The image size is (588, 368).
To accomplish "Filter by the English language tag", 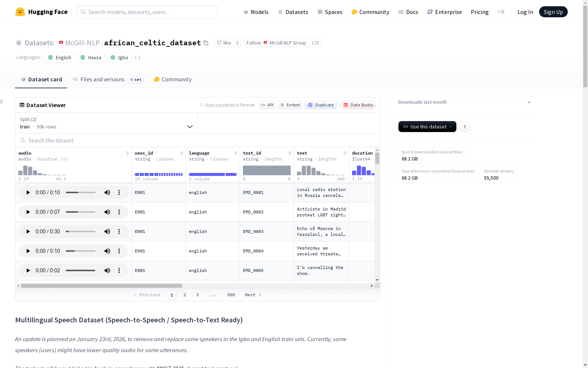I will [60, 58].
